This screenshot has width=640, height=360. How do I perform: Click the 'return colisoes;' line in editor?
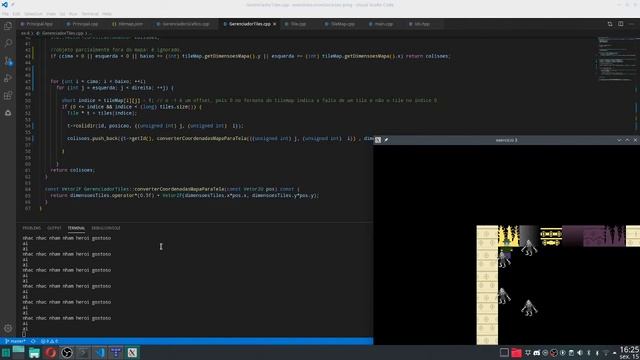[x=72, y=170]
